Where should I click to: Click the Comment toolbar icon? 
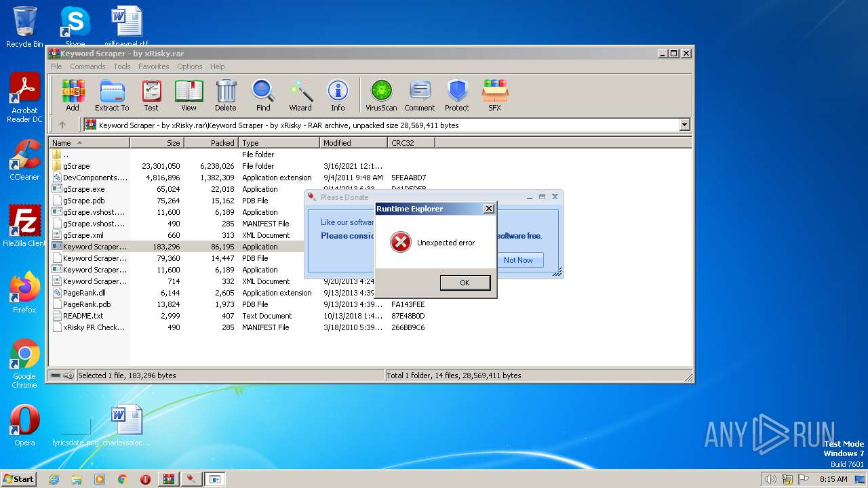pyautogui.click(x=420, y=96)
